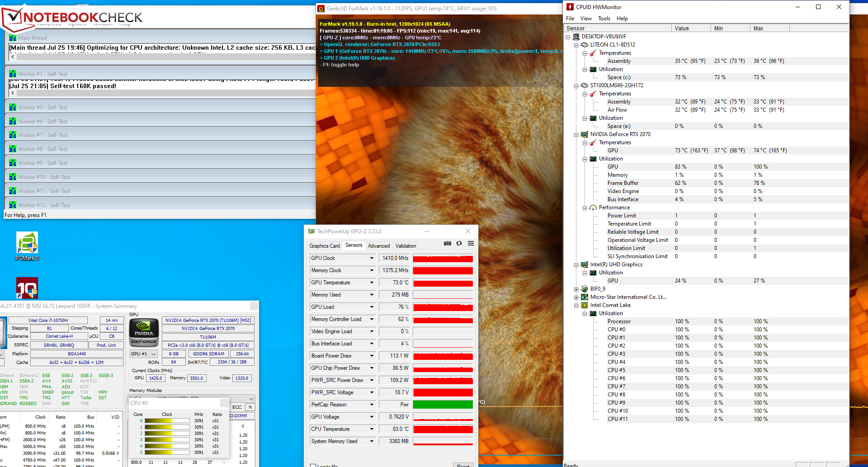Viewport: 868px width, 467px height.
Task: Click the Main thread horizontal scrollbar track
Action: tap(166, 57)
